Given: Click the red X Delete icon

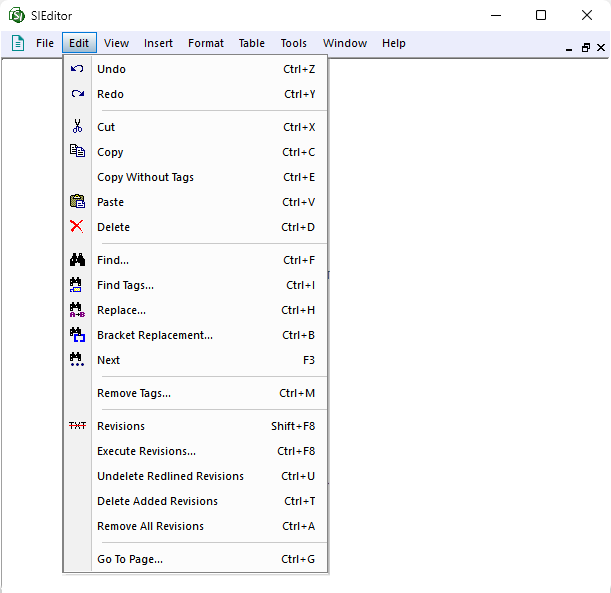Looking at the screenshot, I should [x=77, y=226].
